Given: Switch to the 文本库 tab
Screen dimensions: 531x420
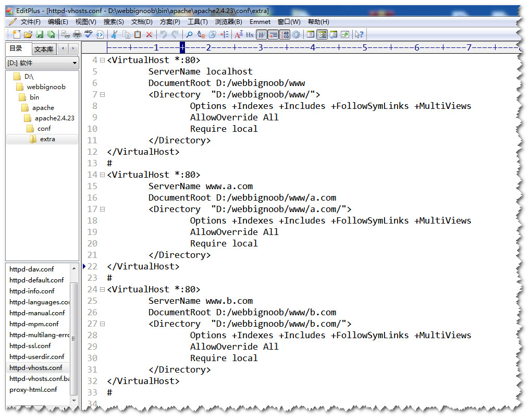Looking at the screenshot, I should point(44,50).
